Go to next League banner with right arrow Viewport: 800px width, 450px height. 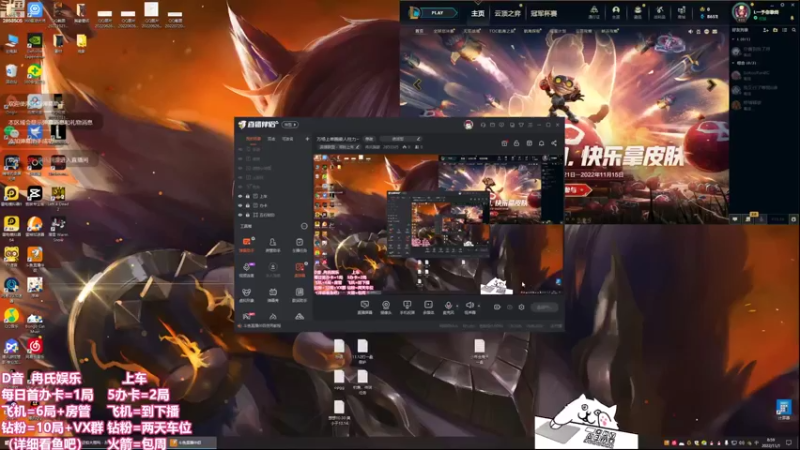(x=711, y=86)
